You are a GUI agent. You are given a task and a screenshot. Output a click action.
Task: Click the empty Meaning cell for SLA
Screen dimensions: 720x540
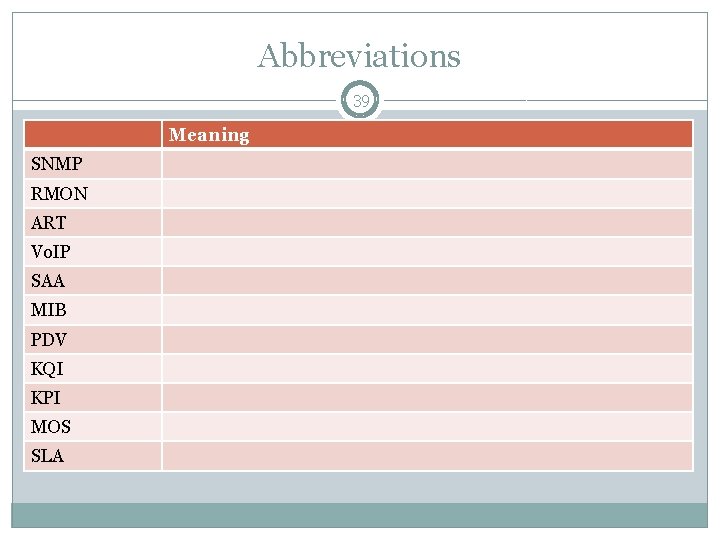click(x=427, y=456)
